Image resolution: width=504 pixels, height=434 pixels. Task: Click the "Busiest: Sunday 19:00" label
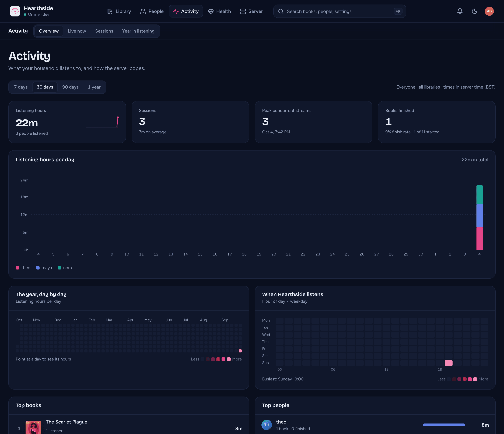coord(283,379)
